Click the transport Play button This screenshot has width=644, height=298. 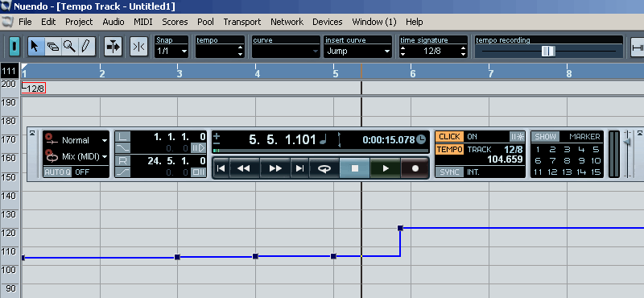click(x=386, y=168)
